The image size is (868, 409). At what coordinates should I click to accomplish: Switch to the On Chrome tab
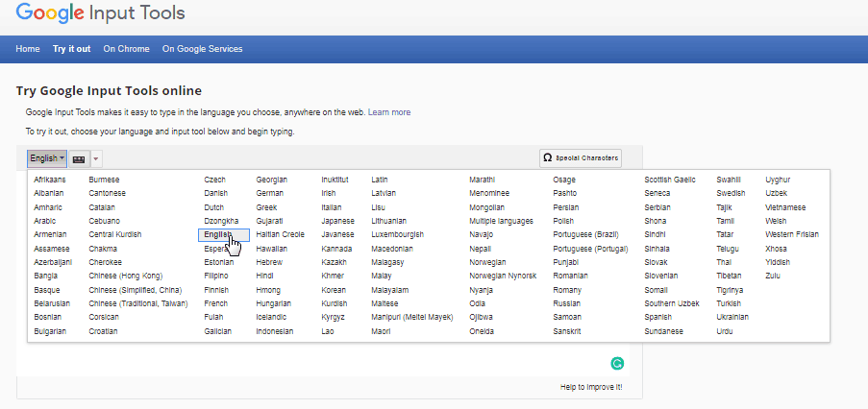pos(126,49)
